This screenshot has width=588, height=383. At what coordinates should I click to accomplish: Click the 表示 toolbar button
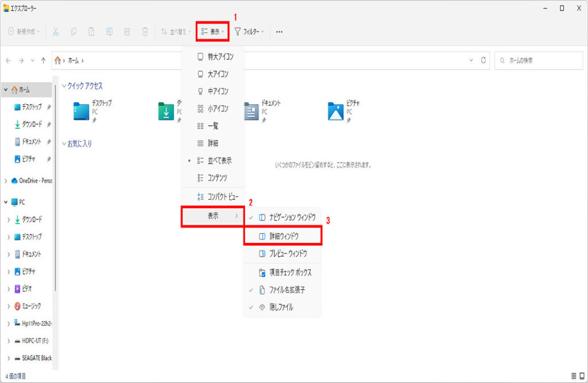[212, 32]
